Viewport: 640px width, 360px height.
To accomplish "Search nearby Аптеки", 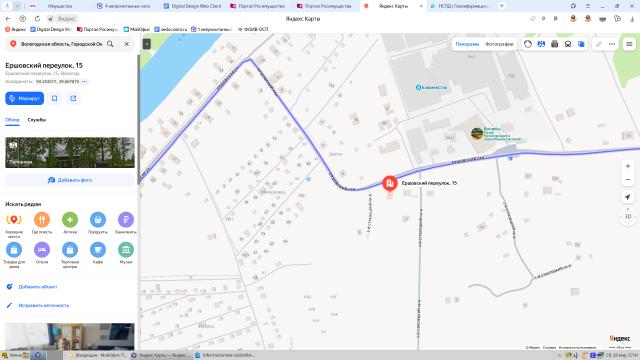I will coord(70,223).
